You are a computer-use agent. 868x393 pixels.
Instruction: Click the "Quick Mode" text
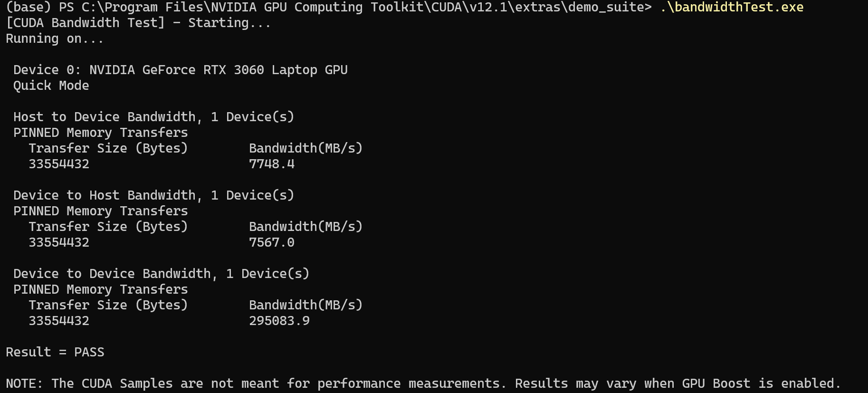point(51,86)
